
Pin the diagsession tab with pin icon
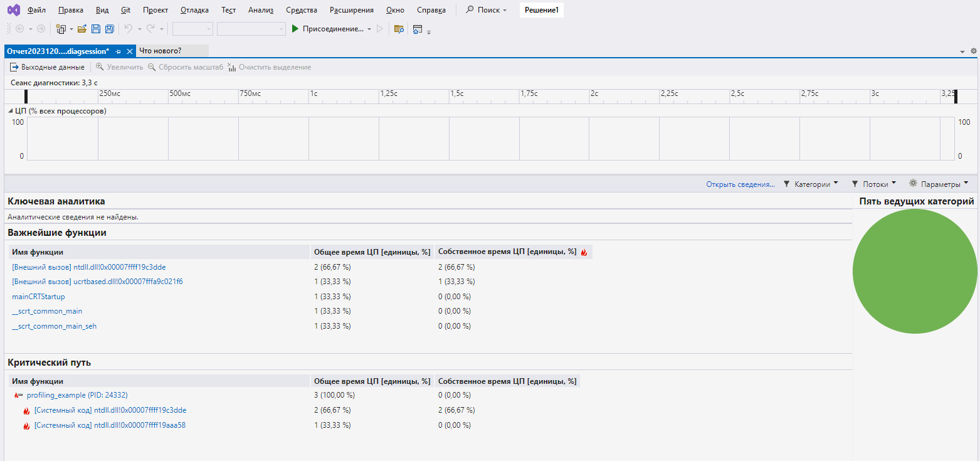pyautogui.click(x=119, y=51)
